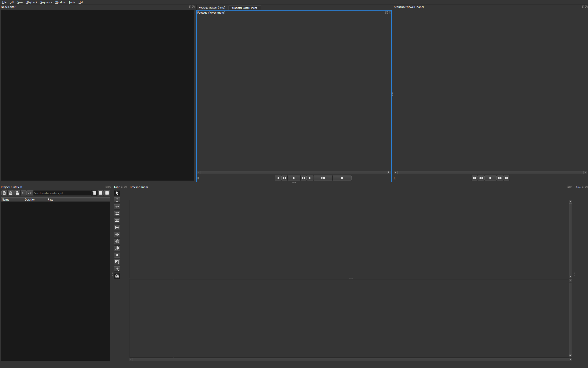Switch Project panel to list view
588x368 pixels.
click(x=101, y=193)
